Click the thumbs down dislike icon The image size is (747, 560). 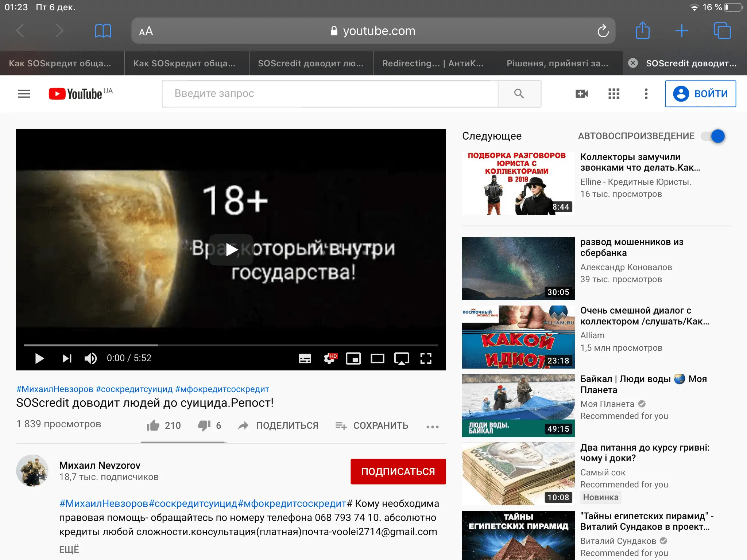coord(204,425)
